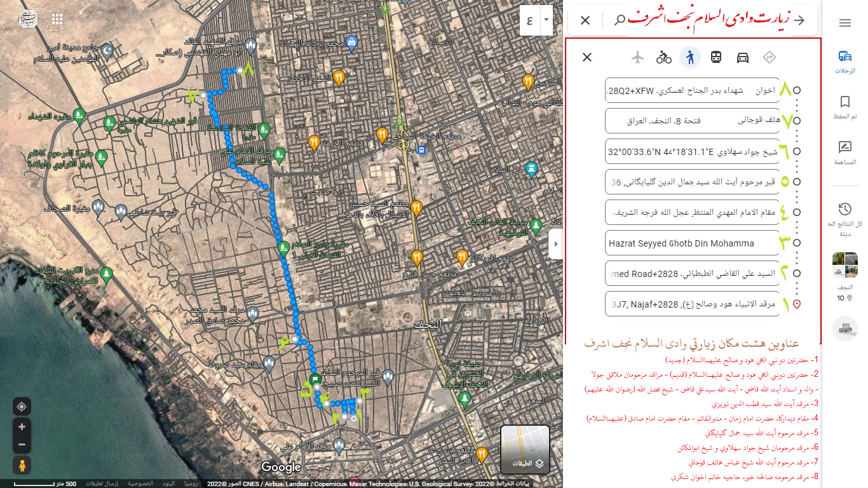This screenshot has width=868, height=488.
Task: Clear the search box with the X
Action: [x=585, y=20]
